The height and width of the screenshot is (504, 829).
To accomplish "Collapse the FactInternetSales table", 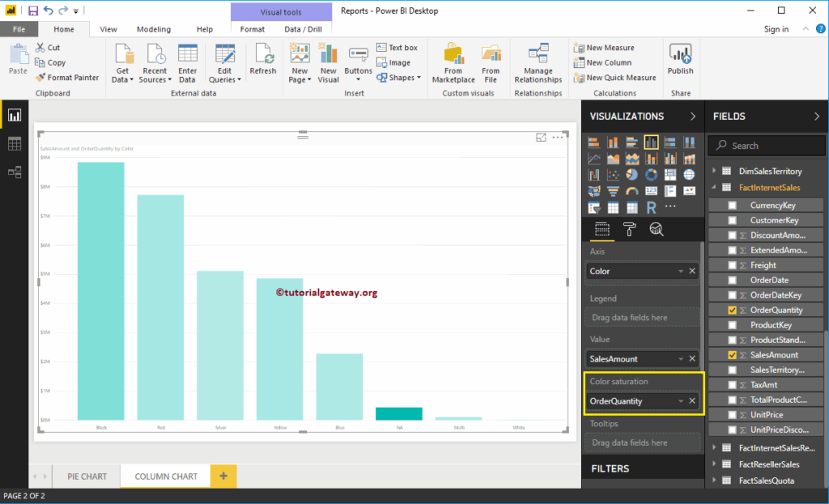I will click(x=714, y=187).
